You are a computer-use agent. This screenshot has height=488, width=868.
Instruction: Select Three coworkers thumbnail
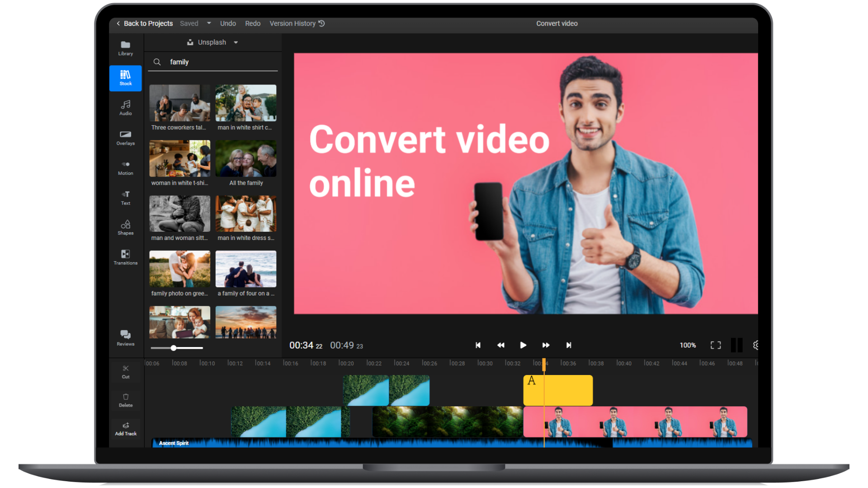(180, 103)
